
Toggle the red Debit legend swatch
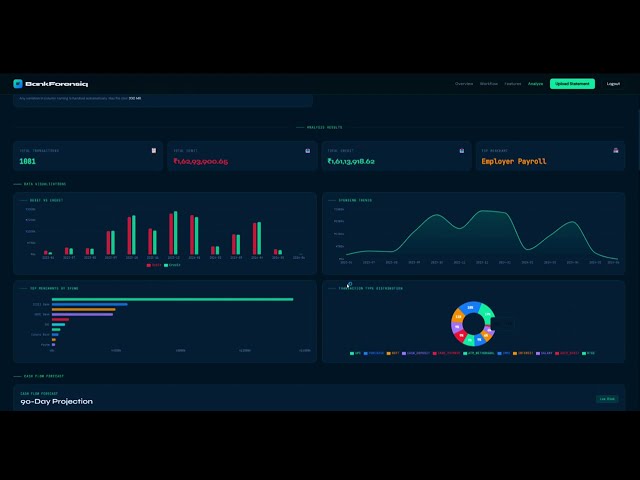(x=149, y=265)
